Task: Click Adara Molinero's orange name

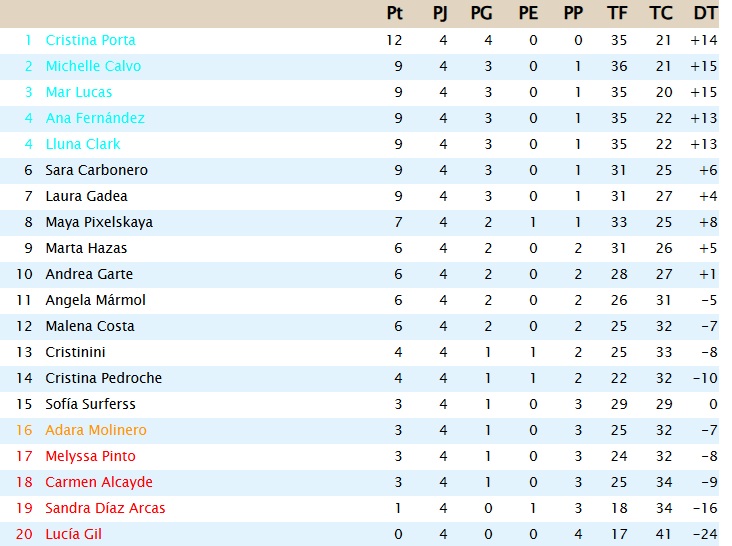Action: tap(96, 430)
